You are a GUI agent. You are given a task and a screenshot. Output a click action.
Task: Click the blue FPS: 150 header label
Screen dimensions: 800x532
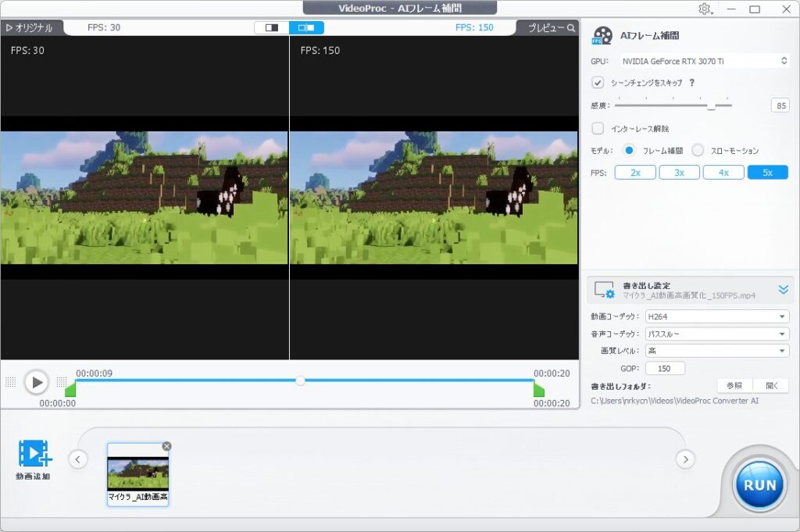click(x=474, y=27)
